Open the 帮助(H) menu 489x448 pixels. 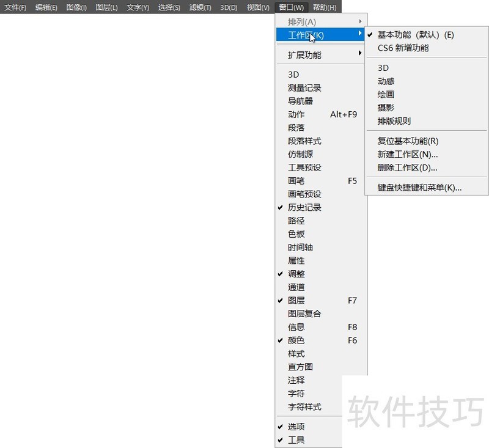(x=324, y=7)
